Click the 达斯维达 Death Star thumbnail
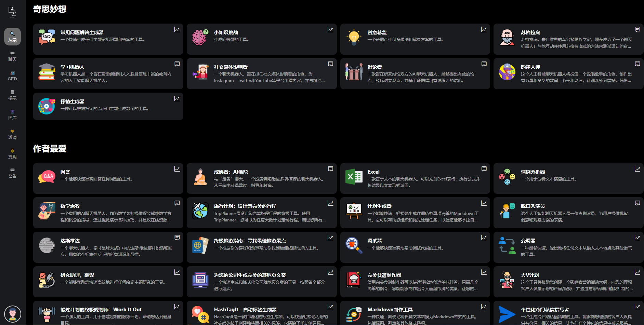The width and height of the screenshot is (644, 325). point(47,245)
